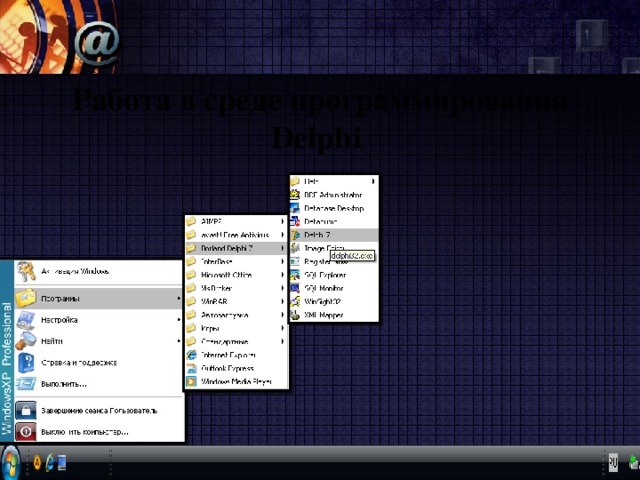
Task: Open XML Mapper
Action: pos(323,313)
